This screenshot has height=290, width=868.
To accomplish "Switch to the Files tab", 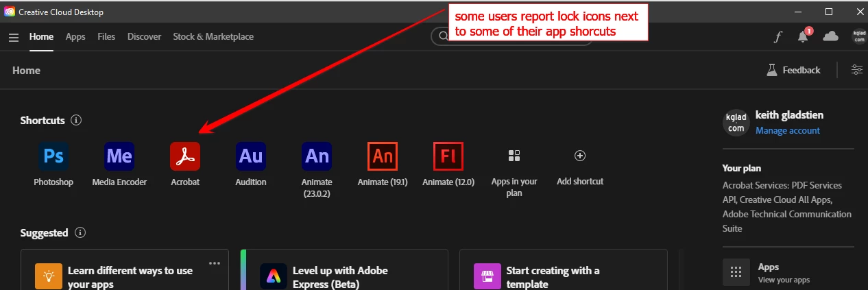I will tap(106, 36).
